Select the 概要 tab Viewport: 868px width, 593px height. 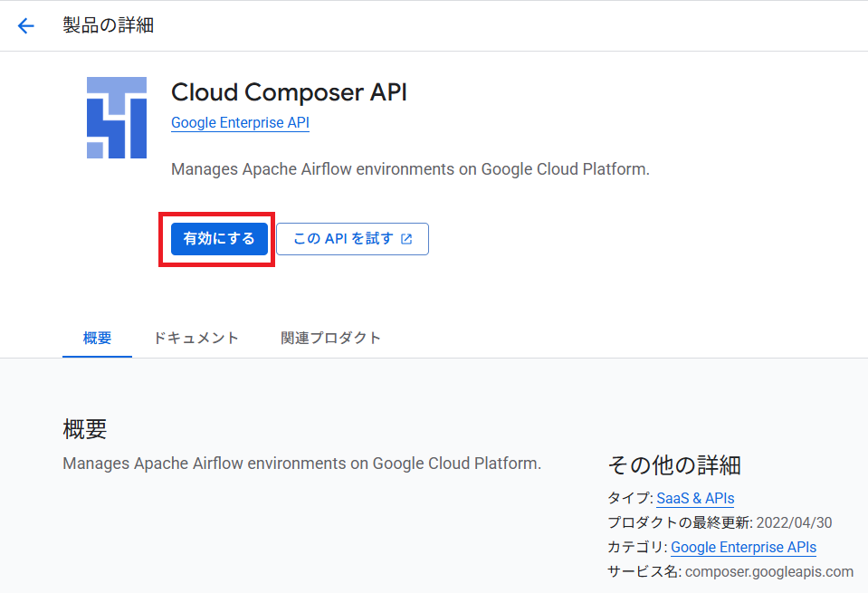[98, 338]
